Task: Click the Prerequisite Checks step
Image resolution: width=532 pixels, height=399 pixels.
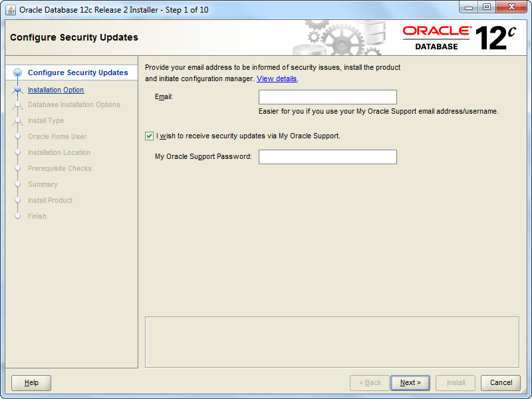Action: [60, 168]
